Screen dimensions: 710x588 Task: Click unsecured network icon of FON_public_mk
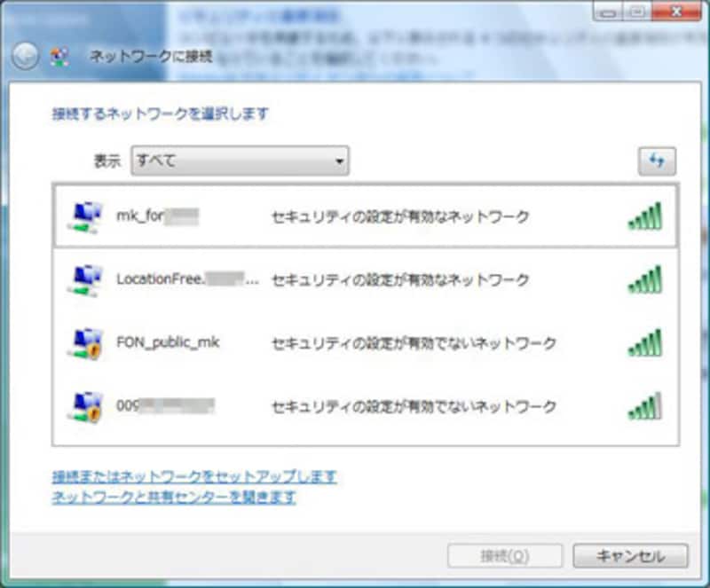85,344
